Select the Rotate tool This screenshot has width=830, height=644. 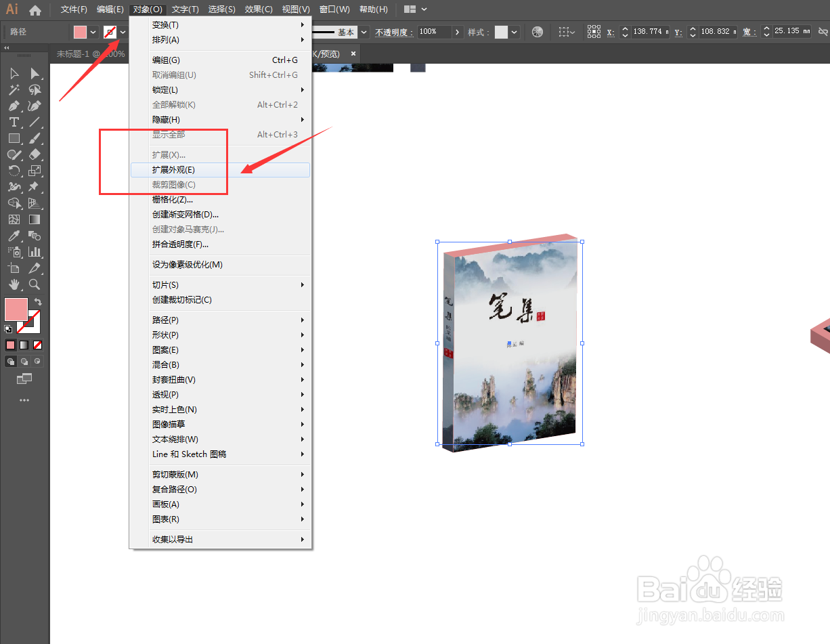[14, 171]
